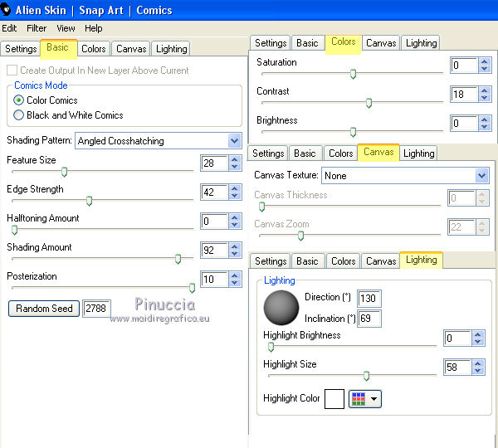Click the Halftoning Amount slider thumb
The height and width of the screenshot is (448, 498).
[x=14, y=230]
